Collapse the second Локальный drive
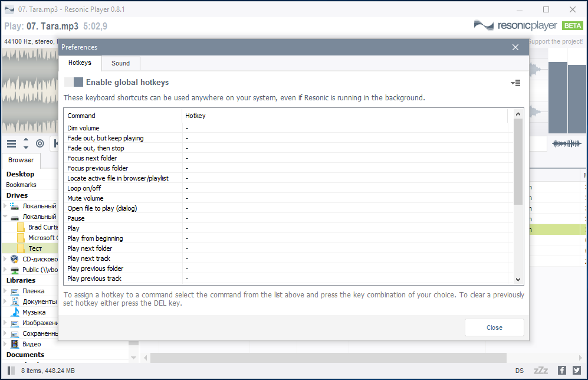The width and height of the screenshot is (588, 380). coord(5,217)
